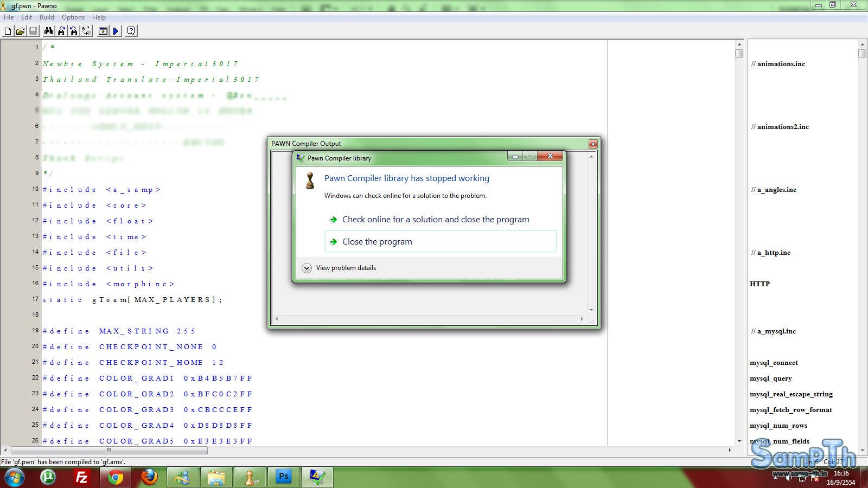Click the Compile toolbar icon
The height and width of the screenshot is (488, 868).
(103, 31)
